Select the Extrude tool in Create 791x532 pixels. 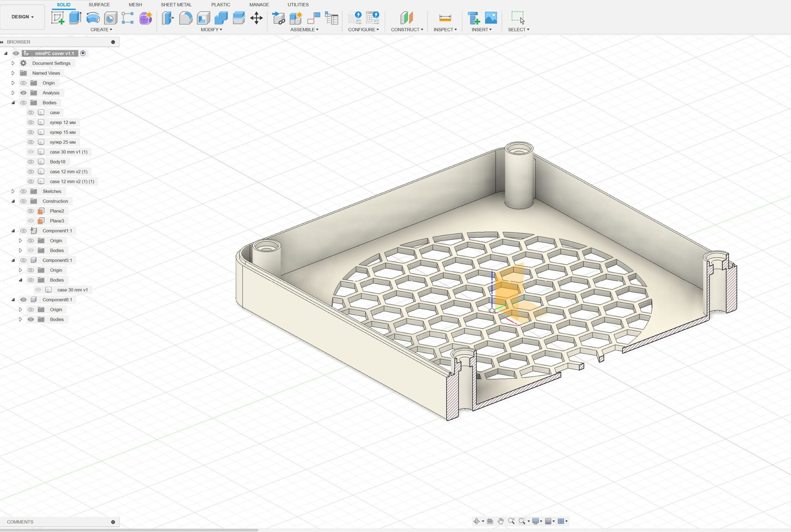click(x=75, y=17)
